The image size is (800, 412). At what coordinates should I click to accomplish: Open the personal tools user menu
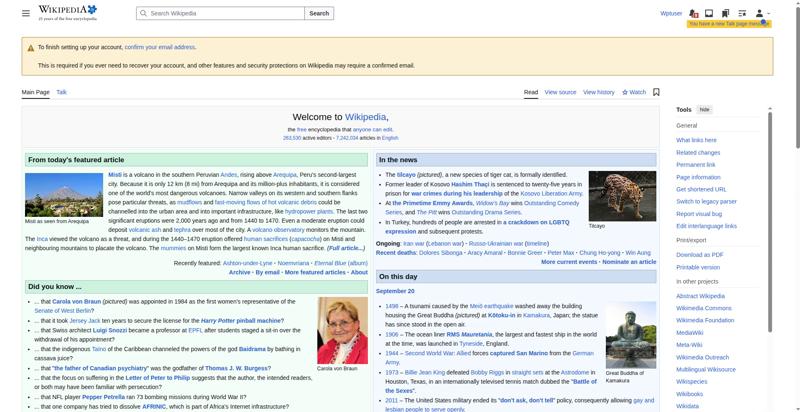(762, 13)
